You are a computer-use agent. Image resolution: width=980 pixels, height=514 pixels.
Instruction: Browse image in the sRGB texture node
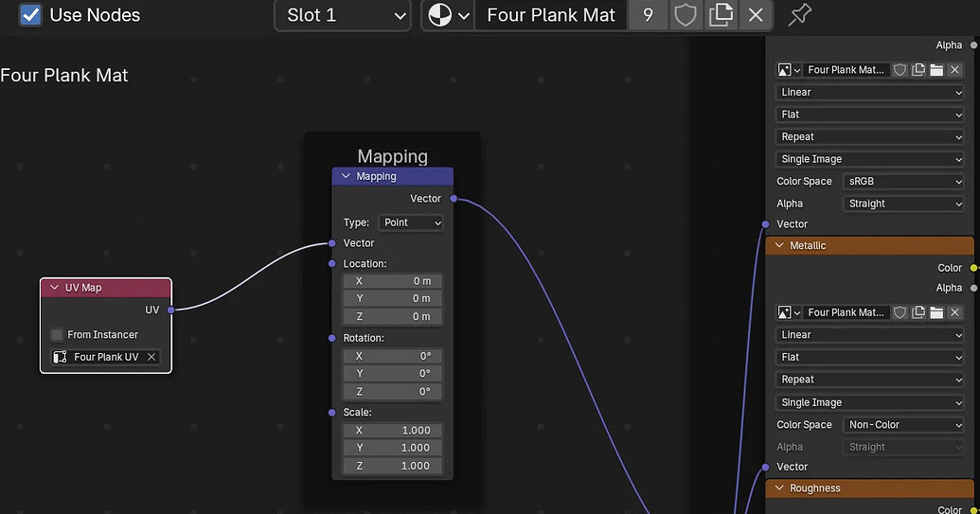tap(789, 70)
